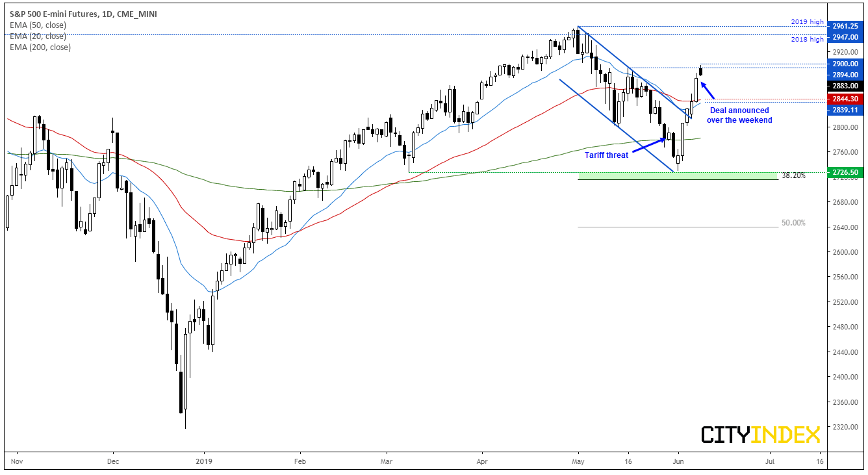Click the green 38.20% support zone rectangle
This screenshot has height=475, width=868.
[678, 176]
